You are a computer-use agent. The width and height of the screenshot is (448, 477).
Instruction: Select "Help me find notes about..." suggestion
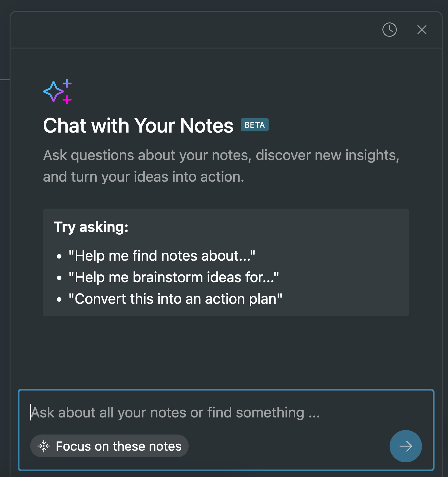click(162, 256)
